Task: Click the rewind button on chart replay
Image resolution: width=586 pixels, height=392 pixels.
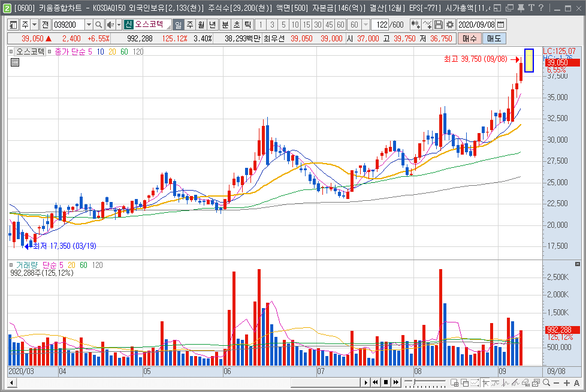Action: tap(375, 382)
